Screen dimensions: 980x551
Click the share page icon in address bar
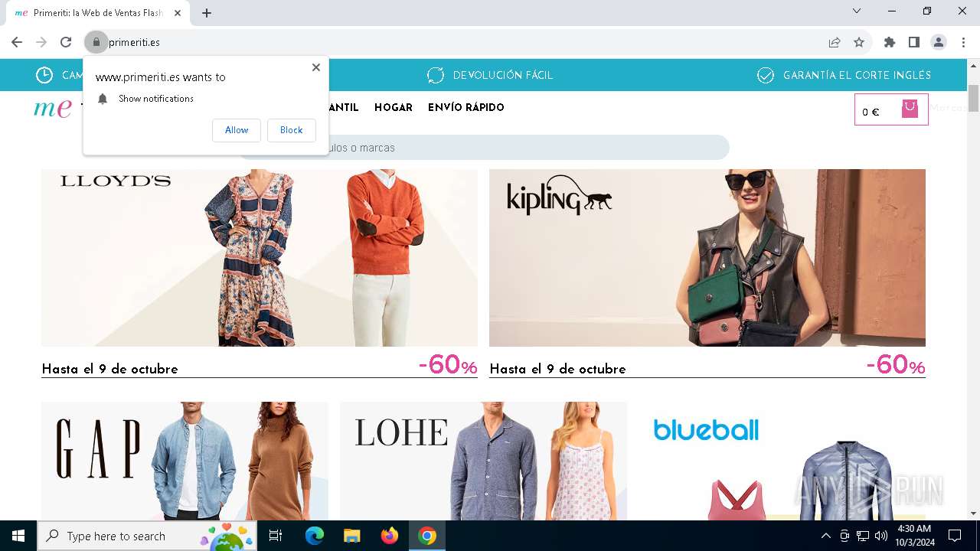835,42
